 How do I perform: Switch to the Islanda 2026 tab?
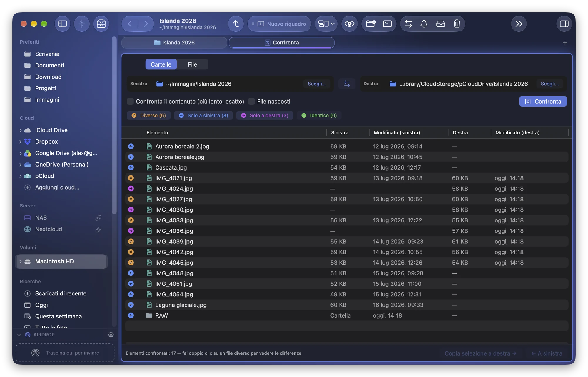174,43
